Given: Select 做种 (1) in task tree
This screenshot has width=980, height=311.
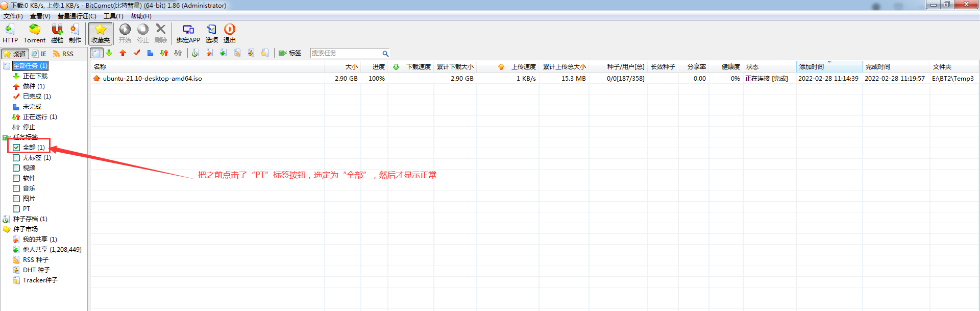Looking at the screenshot, I should pyautogui.click(x=34, y=86).
